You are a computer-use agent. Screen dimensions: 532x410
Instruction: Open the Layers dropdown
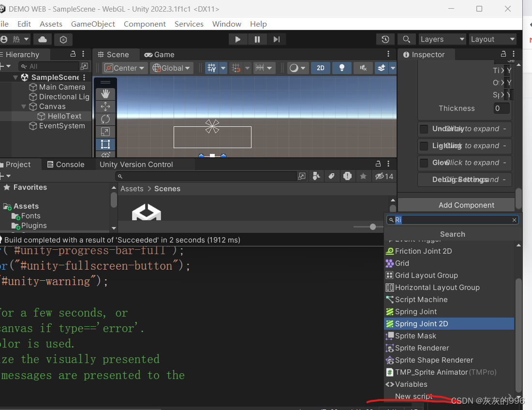click(x=442, y=39)
